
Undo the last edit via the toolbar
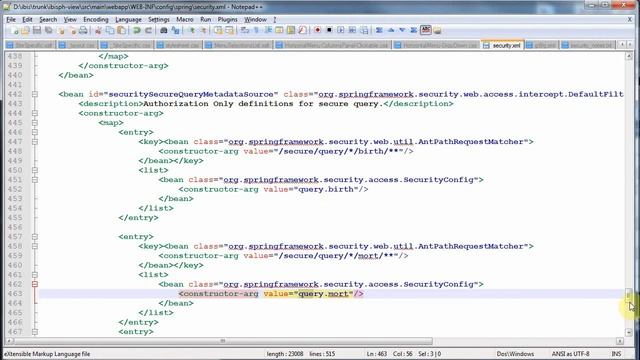(137, 30)
